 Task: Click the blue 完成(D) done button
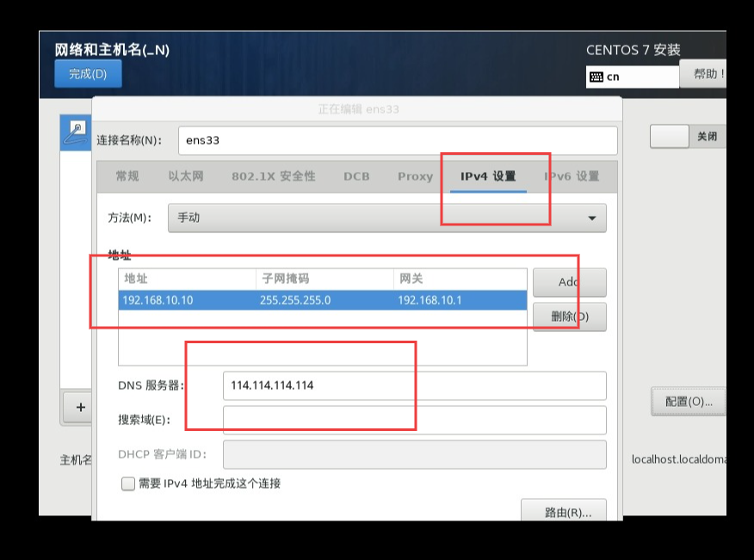click(88, 74)
